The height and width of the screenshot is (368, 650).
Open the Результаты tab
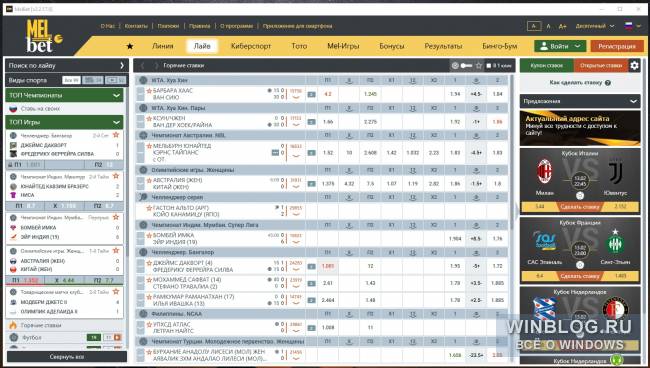[443, 46]
